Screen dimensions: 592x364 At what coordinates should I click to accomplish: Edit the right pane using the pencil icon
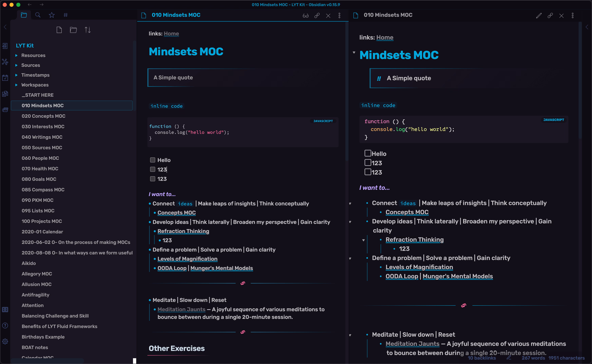point(539,15)
